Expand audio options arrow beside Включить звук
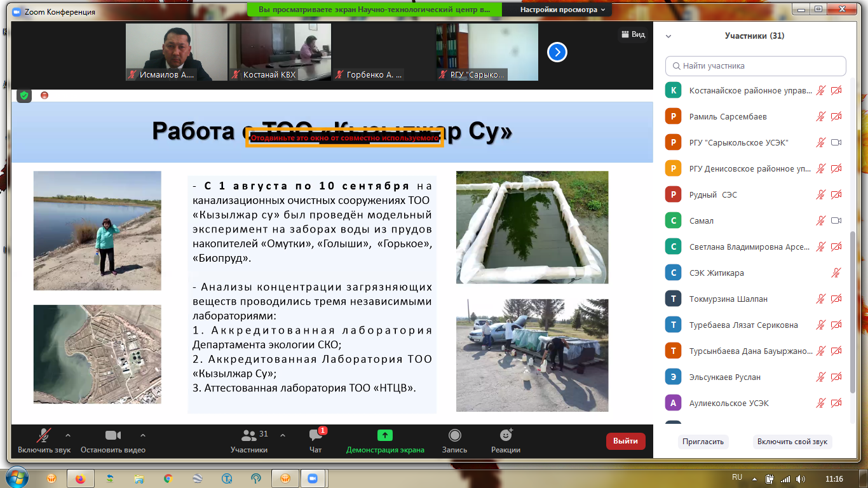 tap(68, 435)
